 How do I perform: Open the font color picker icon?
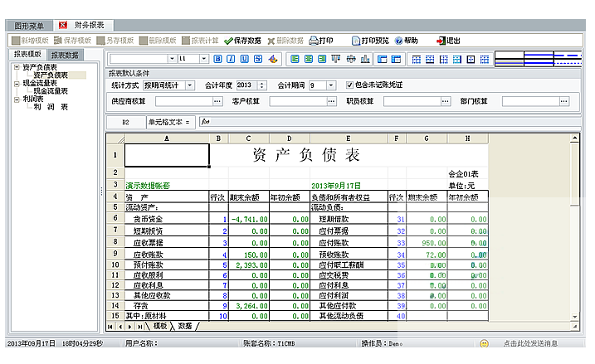(x=273, y=59)
